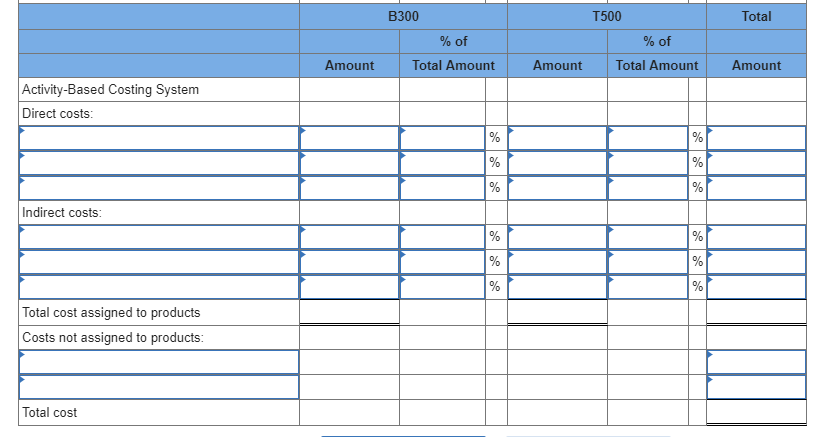Open the first Indirect costs item dropdown
This screenshot has width=816, height=437.
[159, 237]
